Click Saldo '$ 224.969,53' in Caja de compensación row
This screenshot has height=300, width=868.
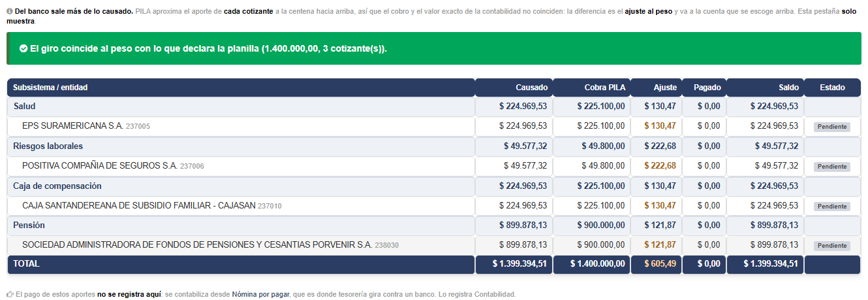click(x=774, y=186)
